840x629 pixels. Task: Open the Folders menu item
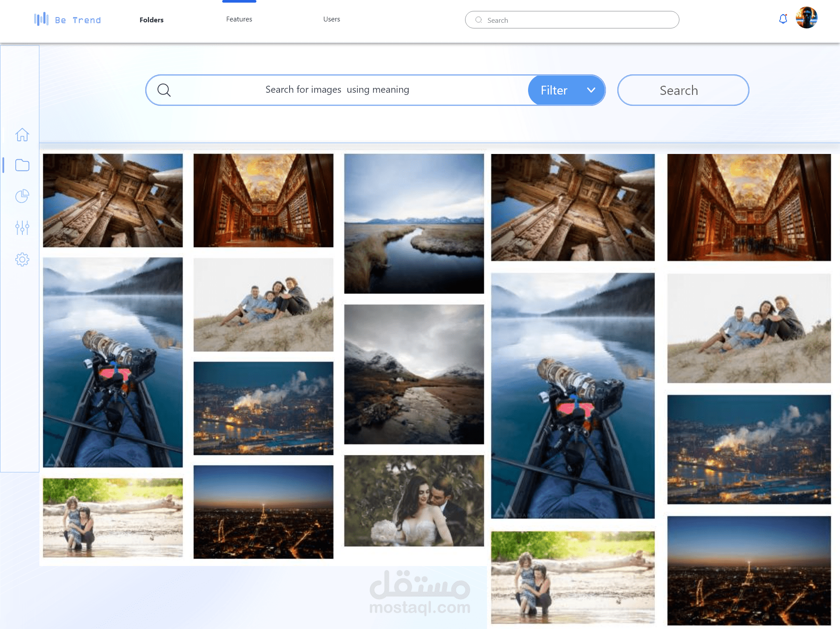click(151, 20)
